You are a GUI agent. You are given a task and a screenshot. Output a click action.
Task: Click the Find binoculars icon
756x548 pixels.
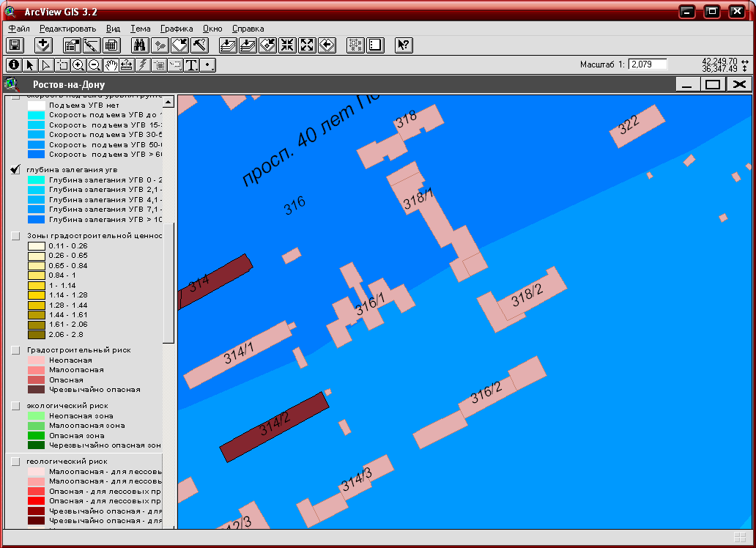(x=140, y=45)
